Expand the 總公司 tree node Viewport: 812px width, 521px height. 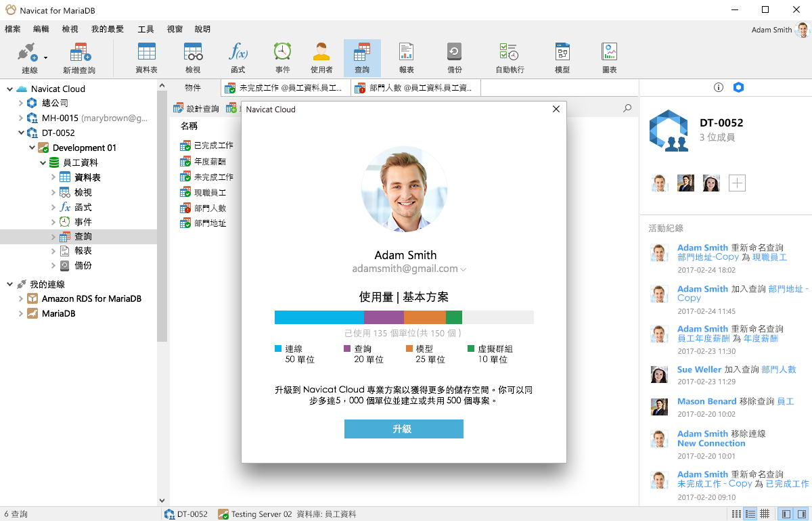(x=20, y=104)
